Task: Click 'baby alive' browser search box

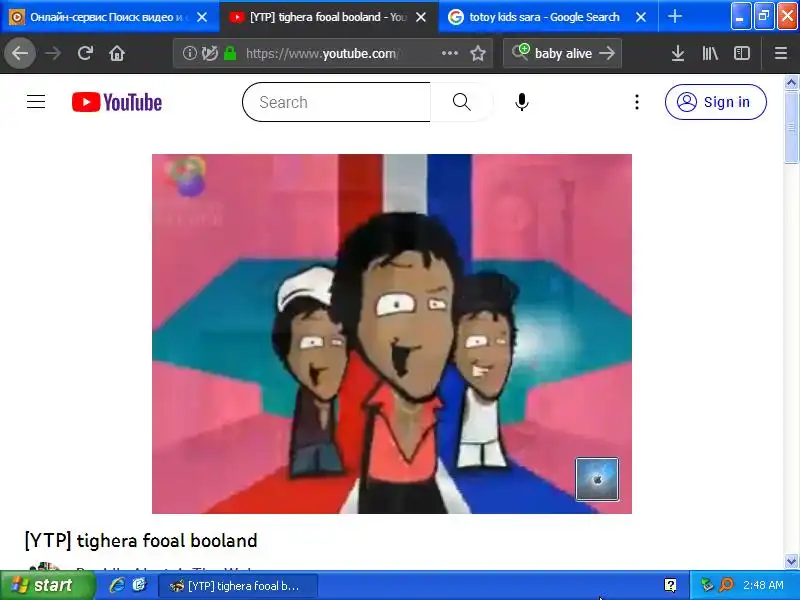Action: tap(562, 53)
